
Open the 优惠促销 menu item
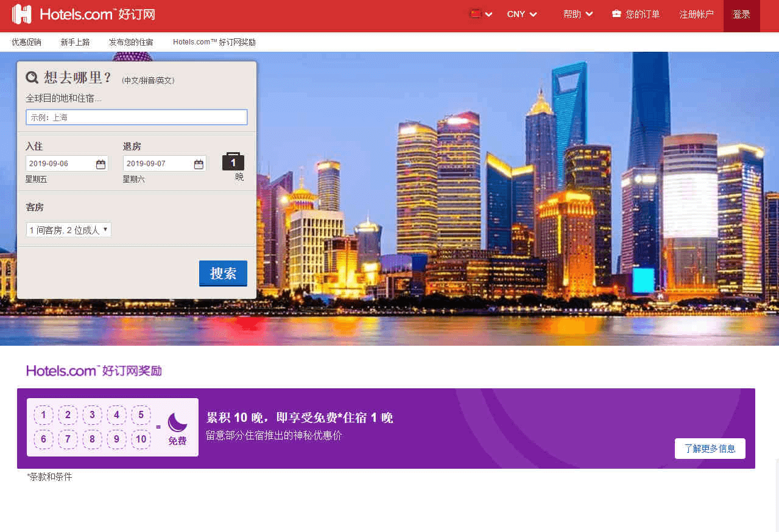click(x=27, y=42)
